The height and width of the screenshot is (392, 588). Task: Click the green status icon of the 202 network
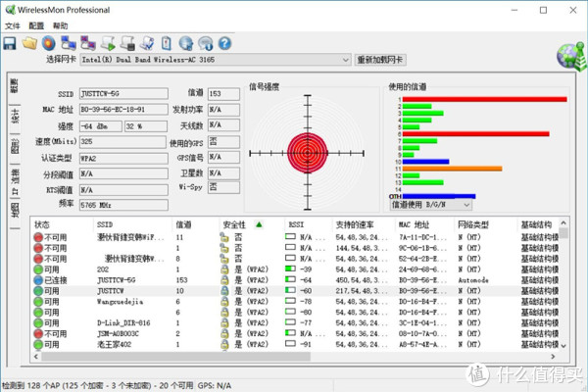point(38,269)
